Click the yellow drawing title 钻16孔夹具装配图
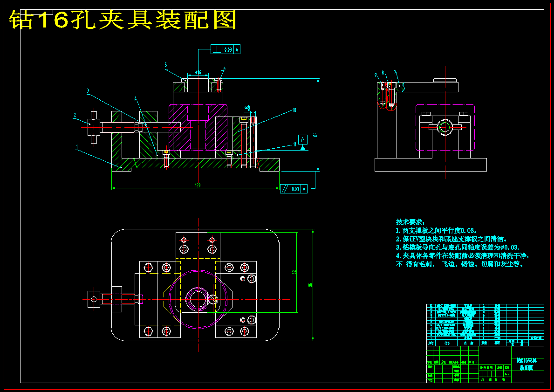554x392 pixels. pyautogui.click(x=123, y=20)
